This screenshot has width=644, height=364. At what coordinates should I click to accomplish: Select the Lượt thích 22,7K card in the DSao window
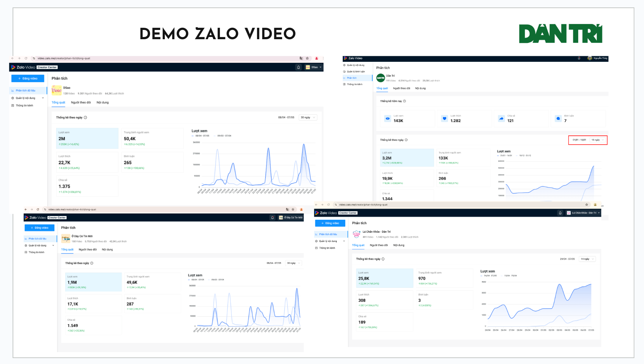87,162
